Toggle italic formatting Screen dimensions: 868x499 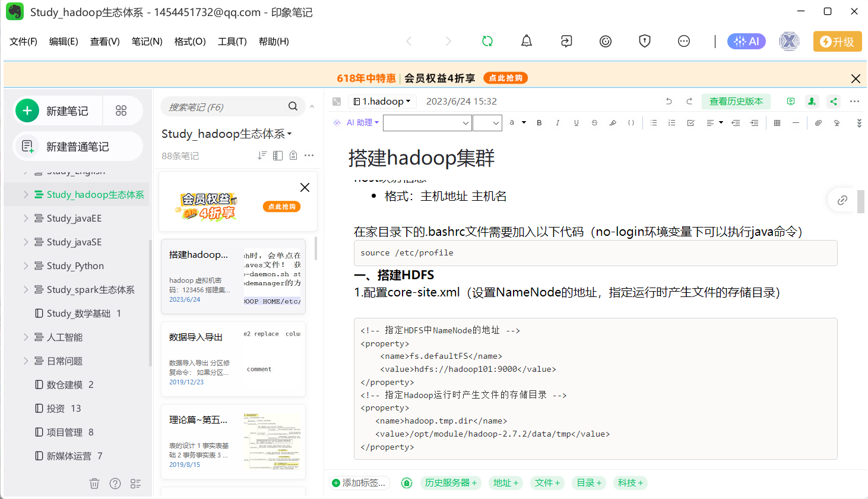point(557,122)
